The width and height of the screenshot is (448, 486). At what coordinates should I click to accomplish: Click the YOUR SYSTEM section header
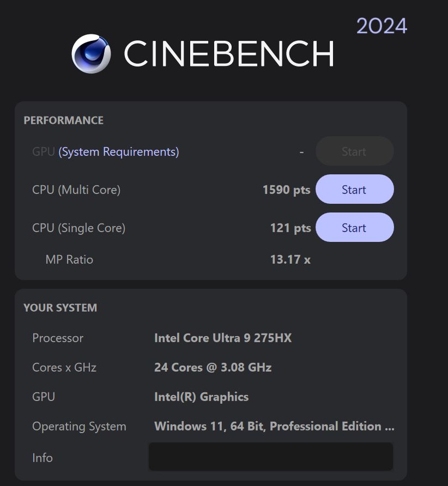point(60,308)
